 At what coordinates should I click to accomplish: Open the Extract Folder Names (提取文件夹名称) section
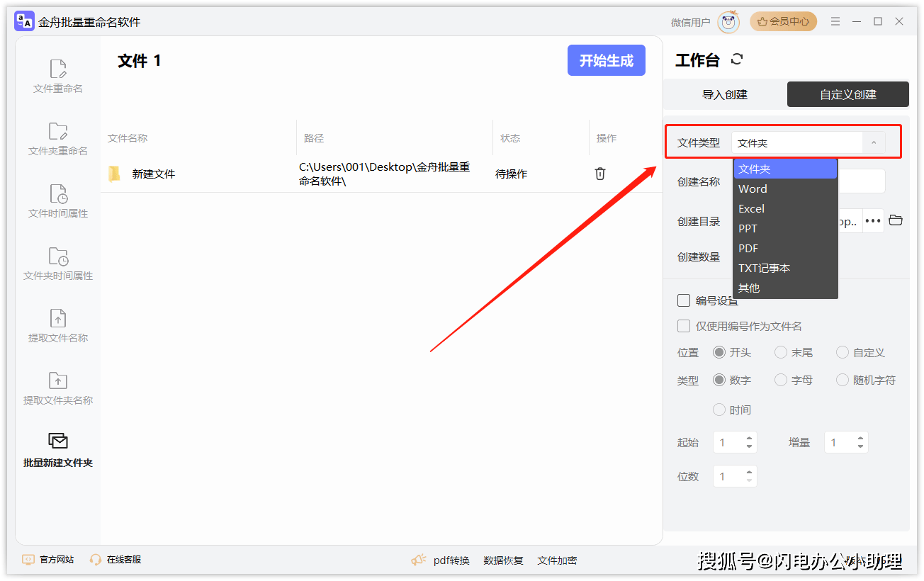coord(58,388)
